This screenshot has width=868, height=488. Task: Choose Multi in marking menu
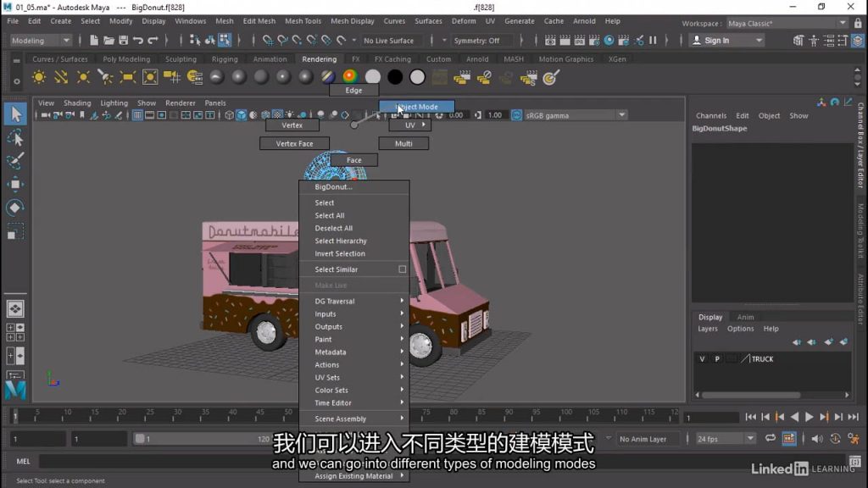click(403, 144)
